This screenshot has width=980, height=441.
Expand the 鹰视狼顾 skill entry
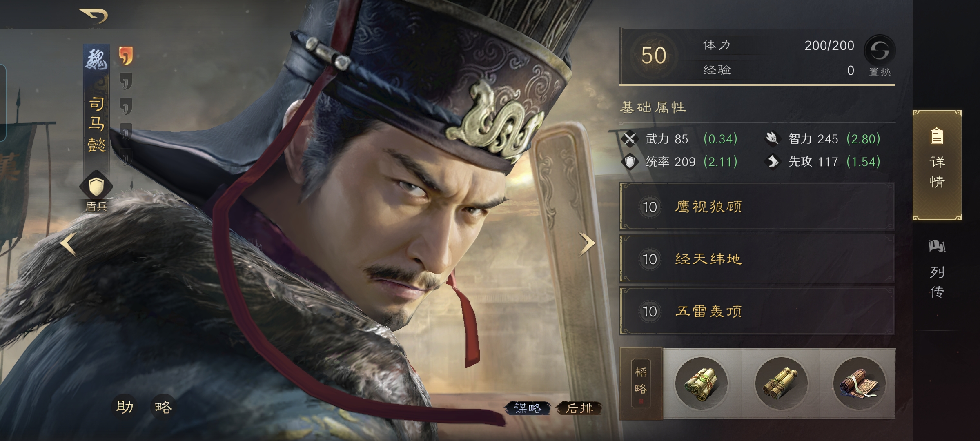click(757, 207)
